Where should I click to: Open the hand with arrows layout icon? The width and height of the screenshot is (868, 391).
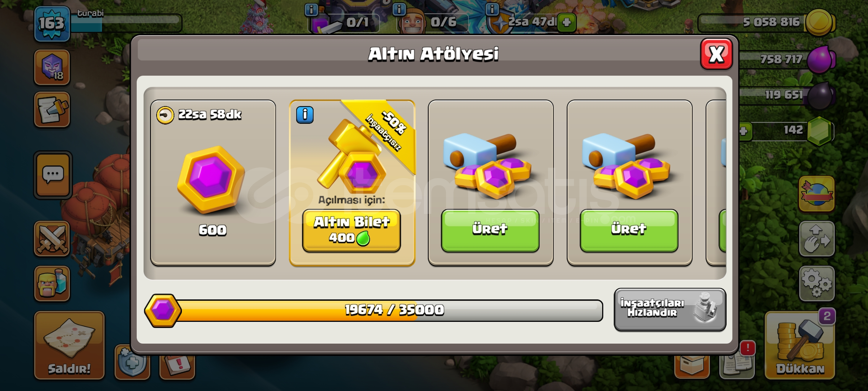click(x=817, y=239)
